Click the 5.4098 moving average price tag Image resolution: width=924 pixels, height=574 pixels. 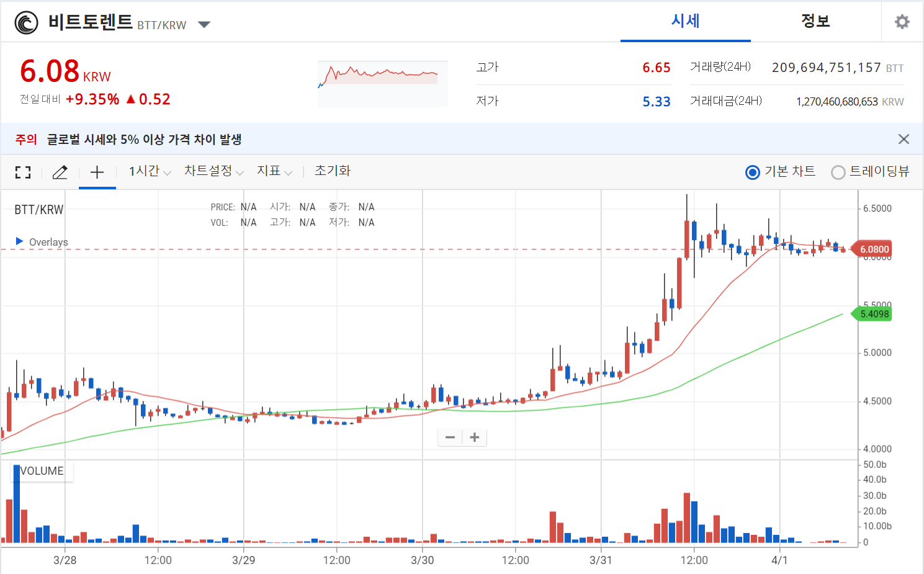click(873, 314)
